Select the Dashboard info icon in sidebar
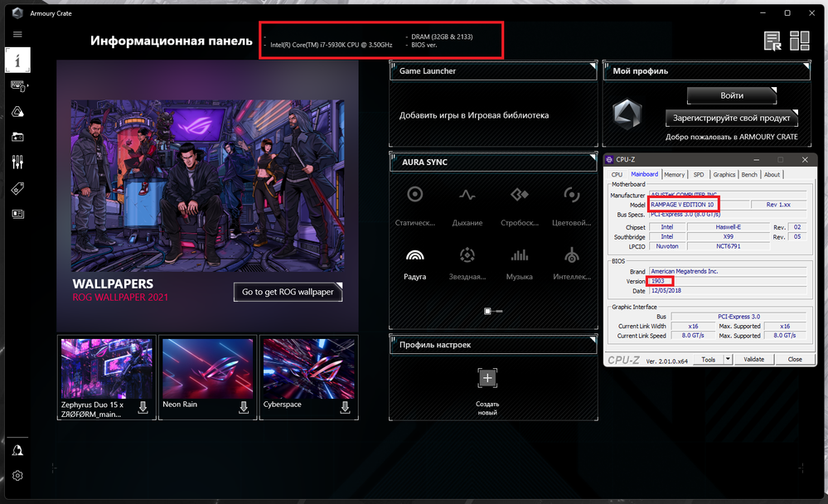The width and height of the screenshot is (828, 504). tap(17, 61)
